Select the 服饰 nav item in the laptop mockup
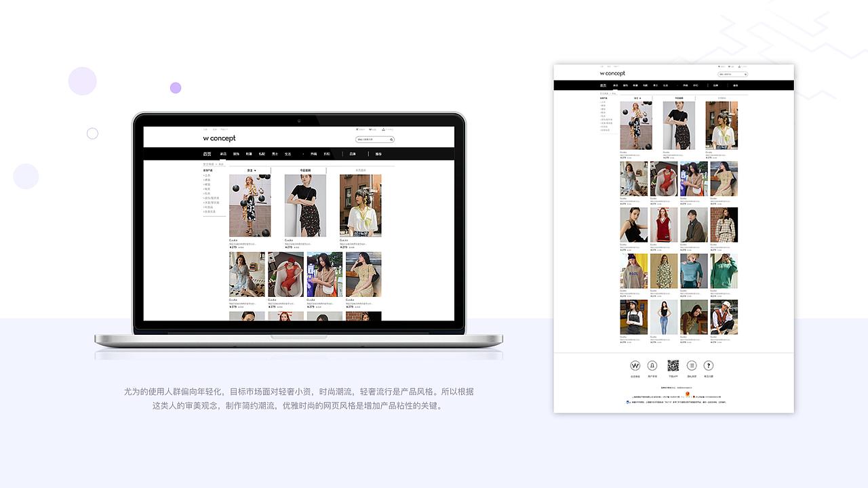 point(236,154)
